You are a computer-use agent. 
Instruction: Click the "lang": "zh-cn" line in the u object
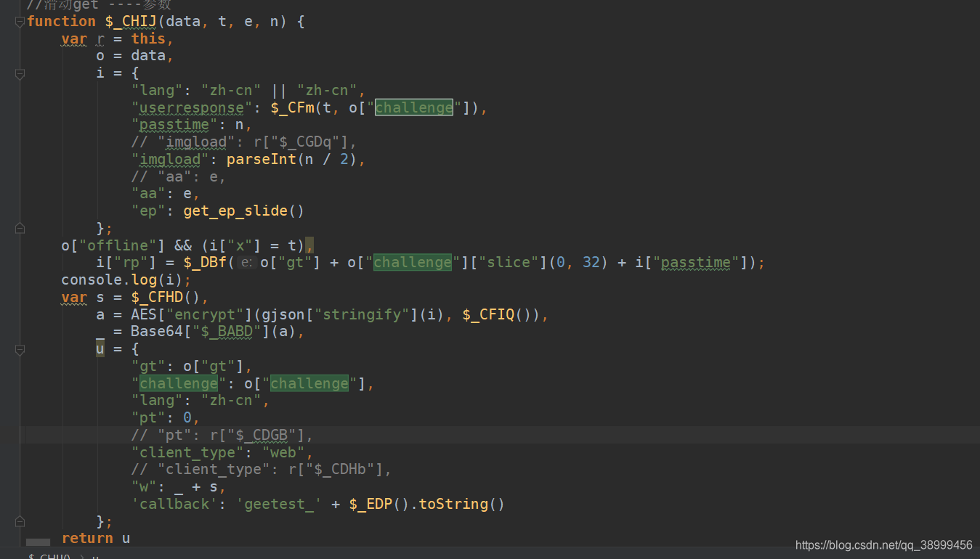click(x=201, y=401)
